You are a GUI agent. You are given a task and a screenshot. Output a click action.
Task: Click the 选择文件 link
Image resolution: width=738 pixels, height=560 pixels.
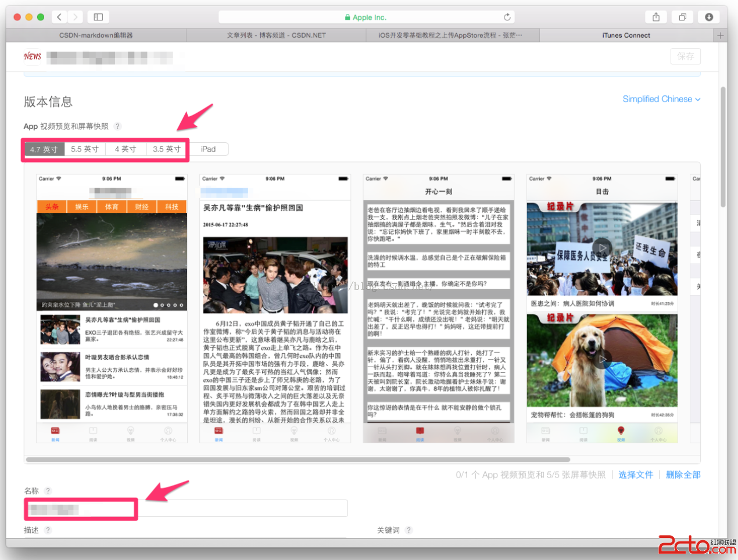(635, 475)
